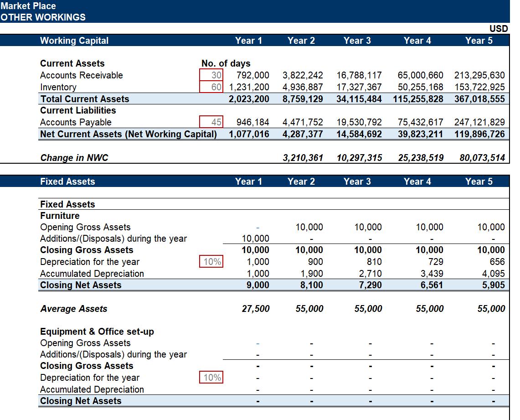This screenshot has width=520, height=420.
Task: Click Year 1 Average Assets value 27,500
Action: click(255, 309)
